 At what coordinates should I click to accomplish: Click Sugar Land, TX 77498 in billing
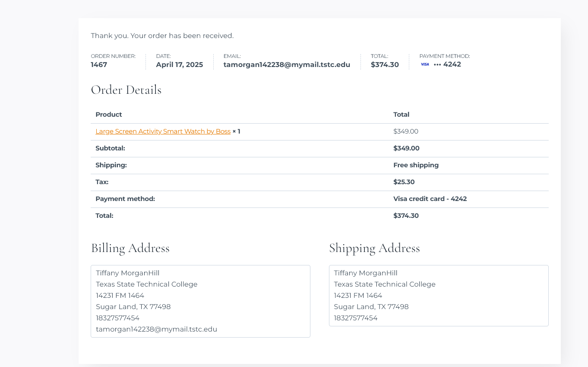click(x=133, y=307)
